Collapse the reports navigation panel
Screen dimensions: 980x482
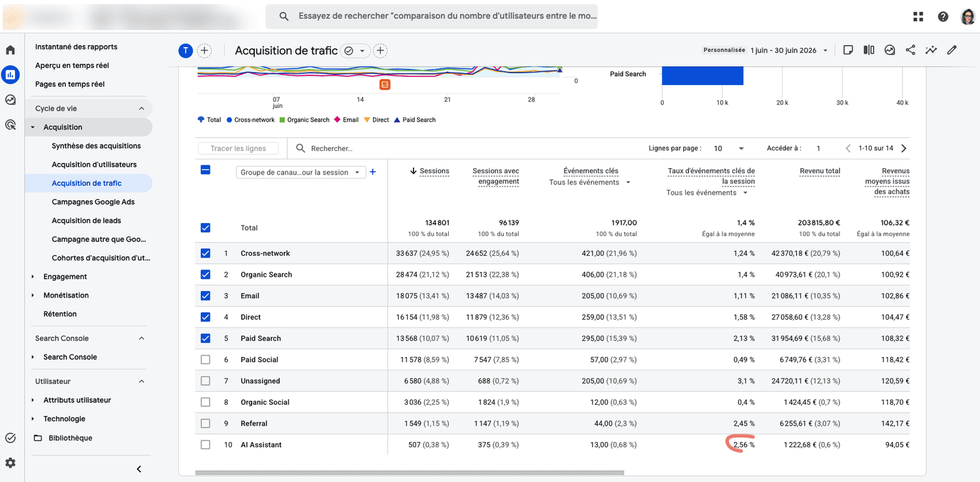click(139, 469)
